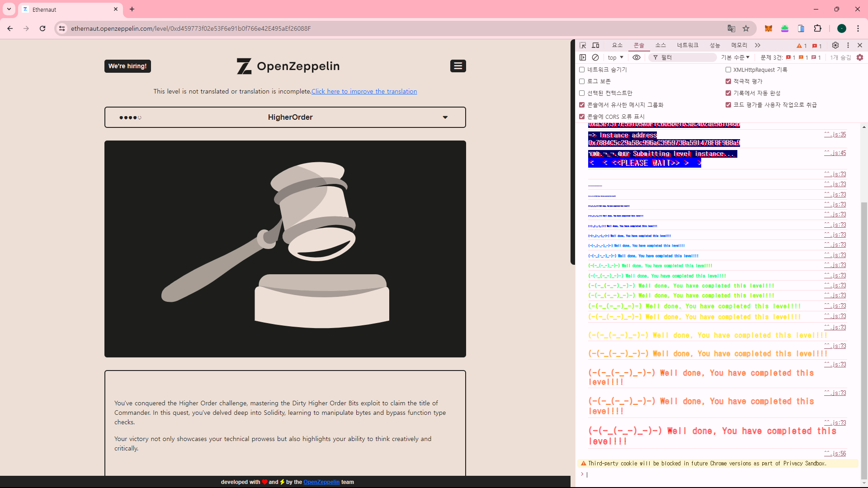Click the gavel level illustration
Viewport: 868px width, 488px height.
point(285,249)
